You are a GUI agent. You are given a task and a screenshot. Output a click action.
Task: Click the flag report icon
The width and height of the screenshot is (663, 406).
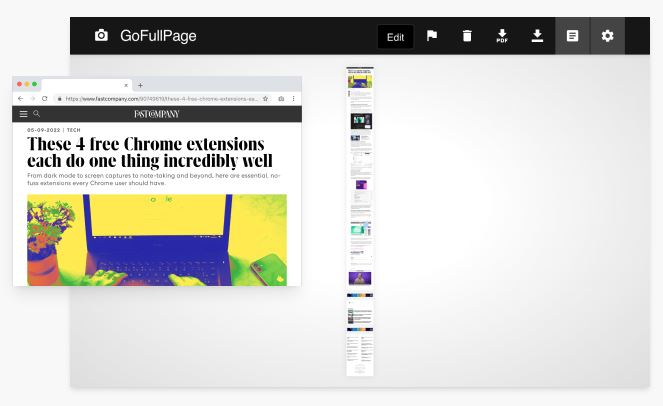pos(432,36)
